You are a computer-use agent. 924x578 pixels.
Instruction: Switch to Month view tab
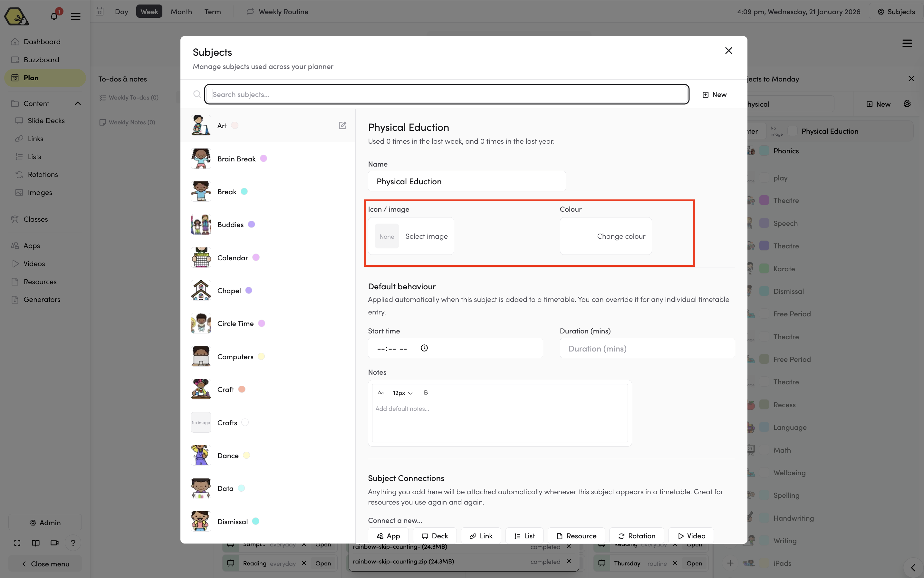click(x=181, y=12)
